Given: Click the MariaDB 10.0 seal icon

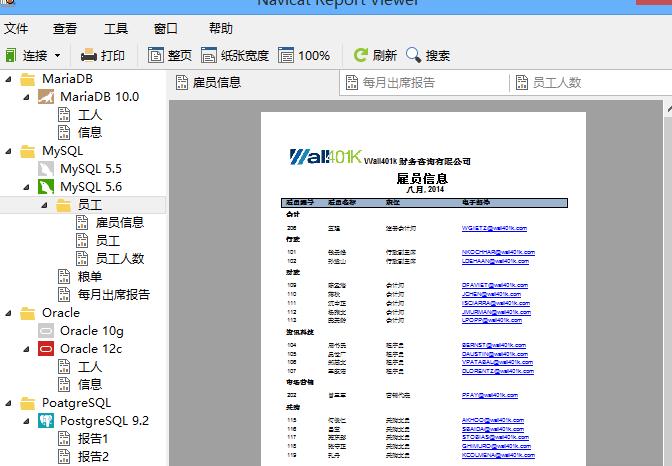Looking at the screenshot, I should pos(46,97).
